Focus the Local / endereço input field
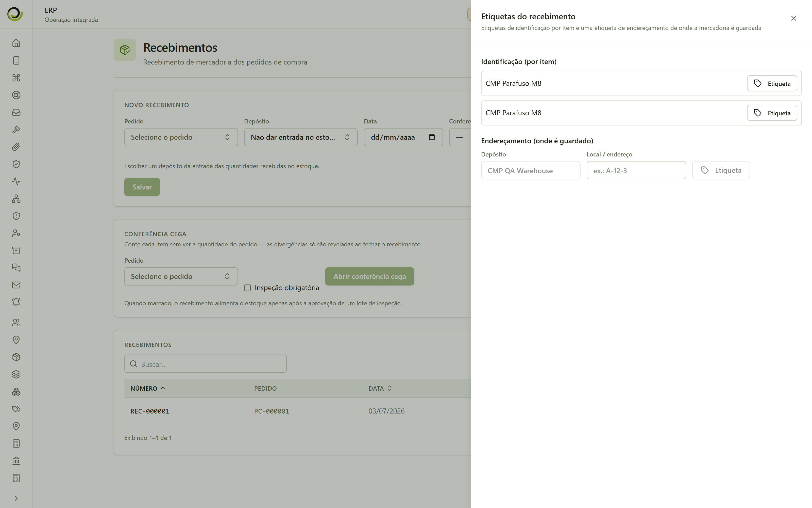The image size is (812, 508). (x=636, y=170)
